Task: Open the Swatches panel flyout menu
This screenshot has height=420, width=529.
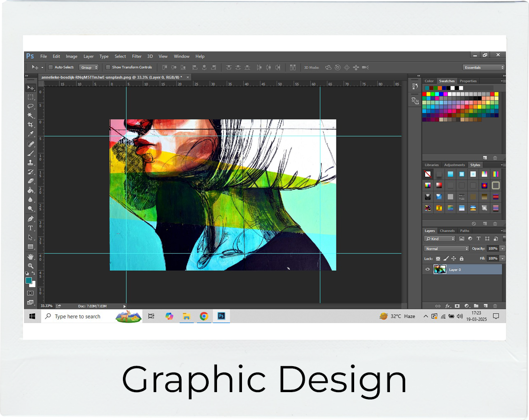Action: coord(503,81)
